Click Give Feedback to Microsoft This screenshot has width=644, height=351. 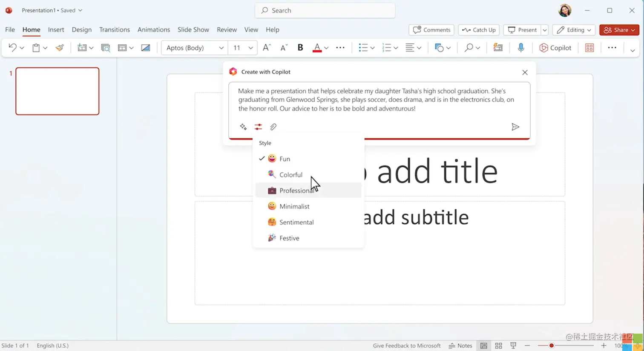click(x=406, y=345)
